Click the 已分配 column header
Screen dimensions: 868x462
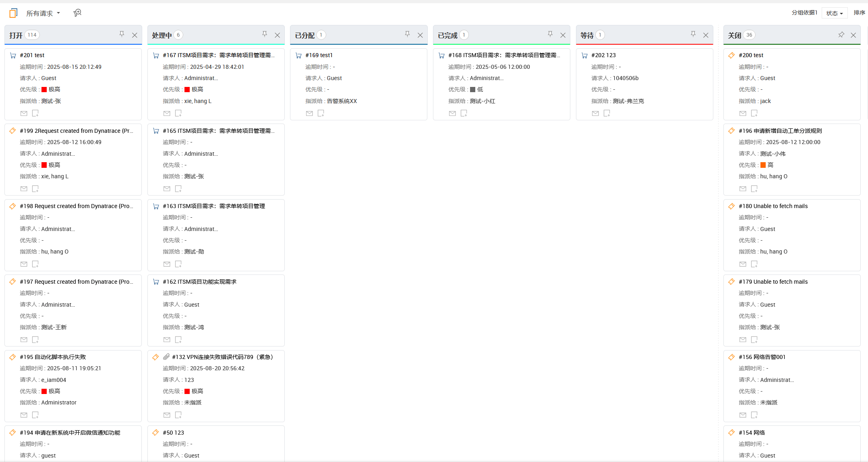click(305, 35)
